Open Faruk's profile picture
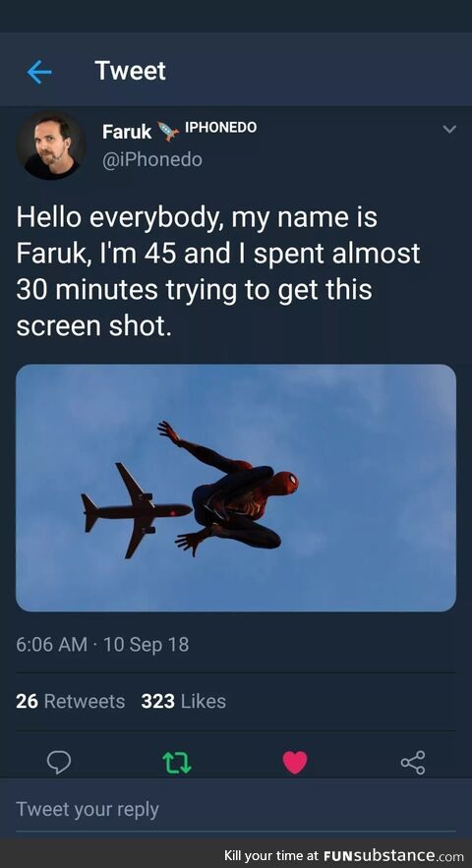The height and width of the screenshot is (868, 472). pos(51,145)
